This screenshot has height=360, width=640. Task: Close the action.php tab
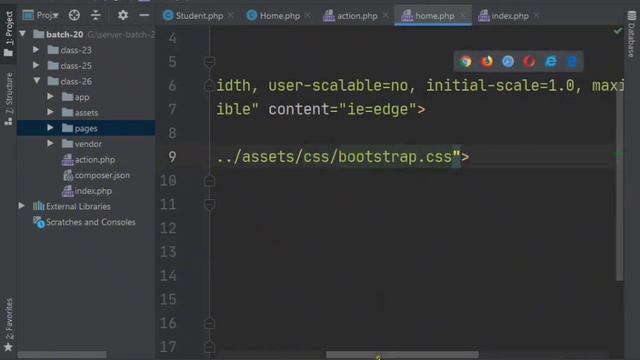(385, 16)
